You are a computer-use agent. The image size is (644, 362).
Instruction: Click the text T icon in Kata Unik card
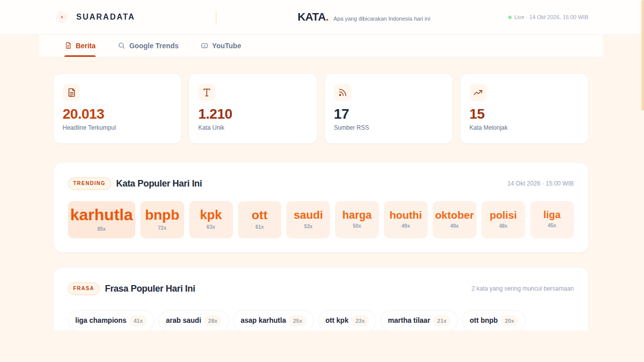[207, 93]
